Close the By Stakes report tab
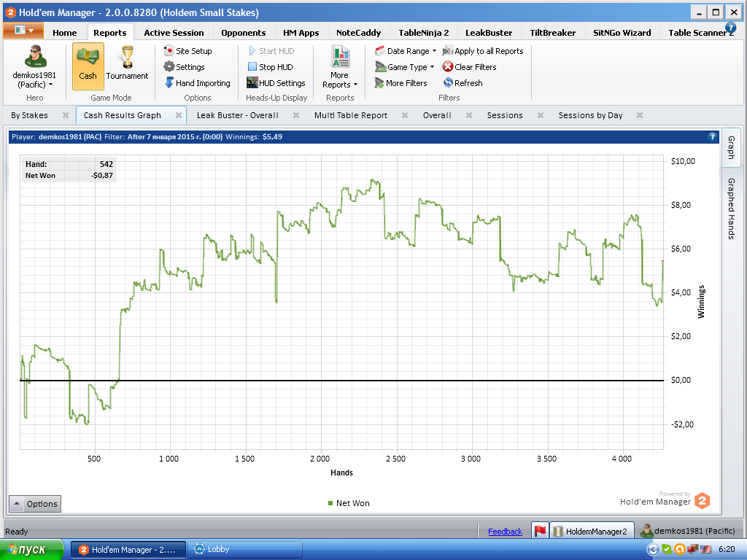The image size is (747, 560). [66, 115]
